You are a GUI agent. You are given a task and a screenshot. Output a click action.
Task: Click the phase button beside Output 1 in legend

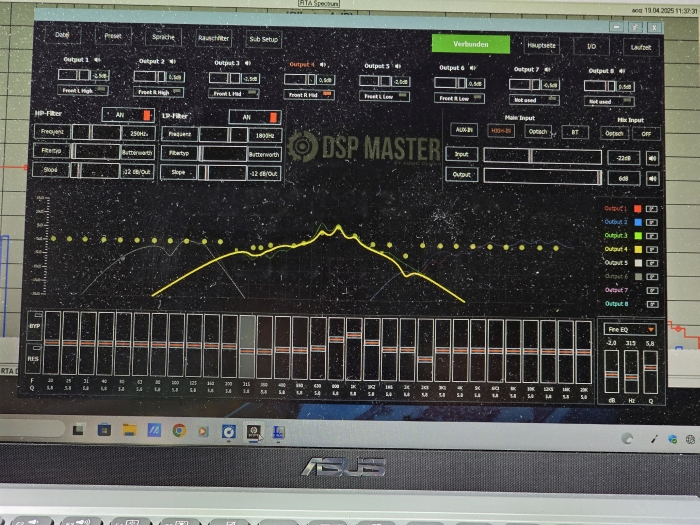(652, 208)
